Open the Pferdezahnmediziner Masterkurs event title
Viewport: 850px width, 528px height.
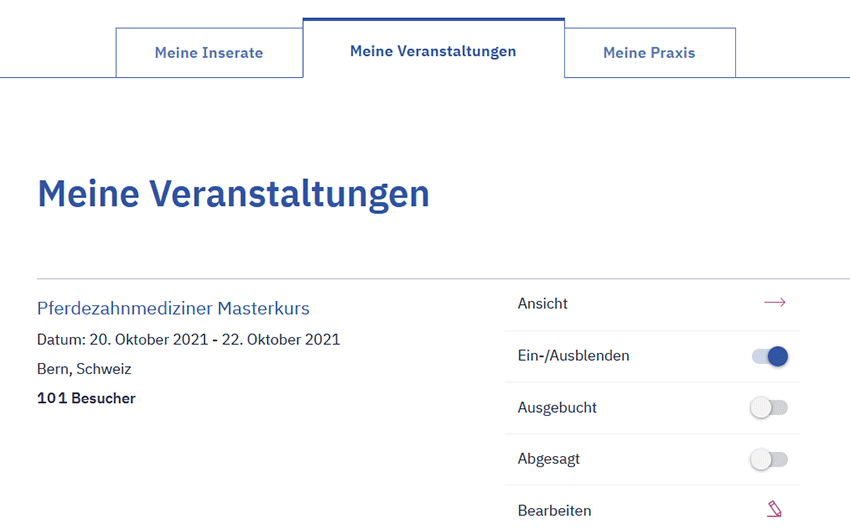[x=173, y=308]
